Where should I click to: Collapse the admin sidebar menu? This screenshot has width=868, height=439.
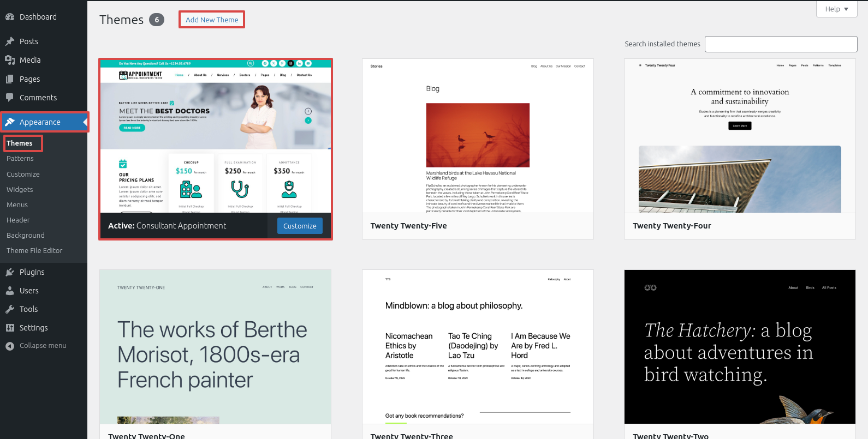click(36, 346)
